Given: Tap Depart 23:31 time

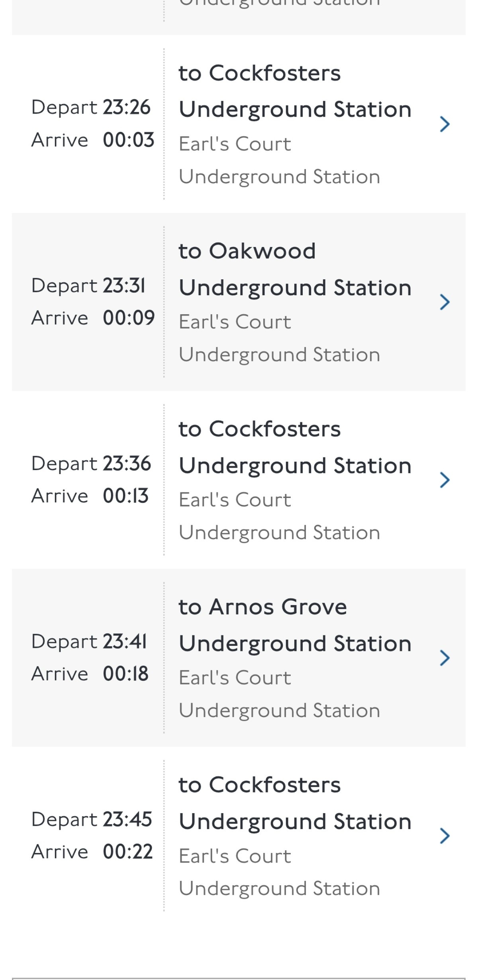Looking at the screenshot, I should click(x=124, y=286).
